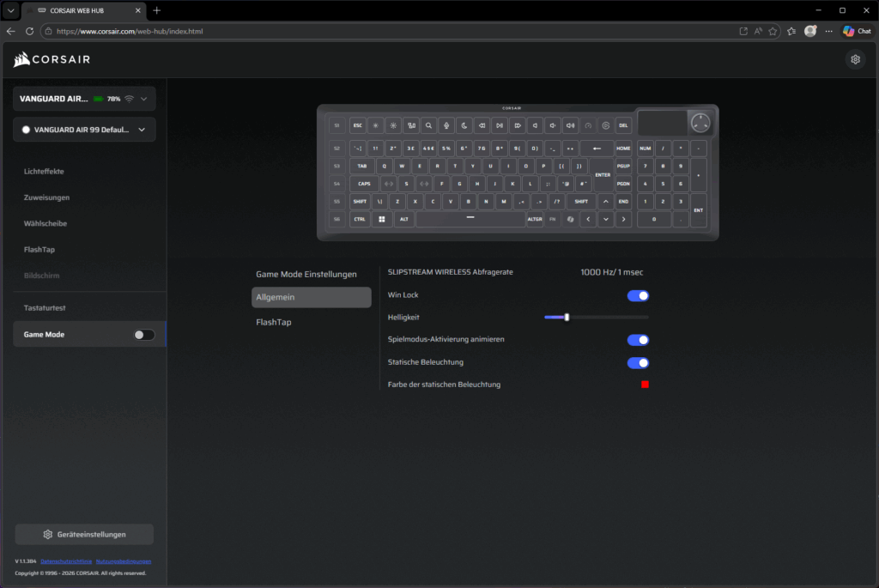879x588 pixels.
Task: Expand the VANGUARD AIR device dropdown
Action: [143, 99]
